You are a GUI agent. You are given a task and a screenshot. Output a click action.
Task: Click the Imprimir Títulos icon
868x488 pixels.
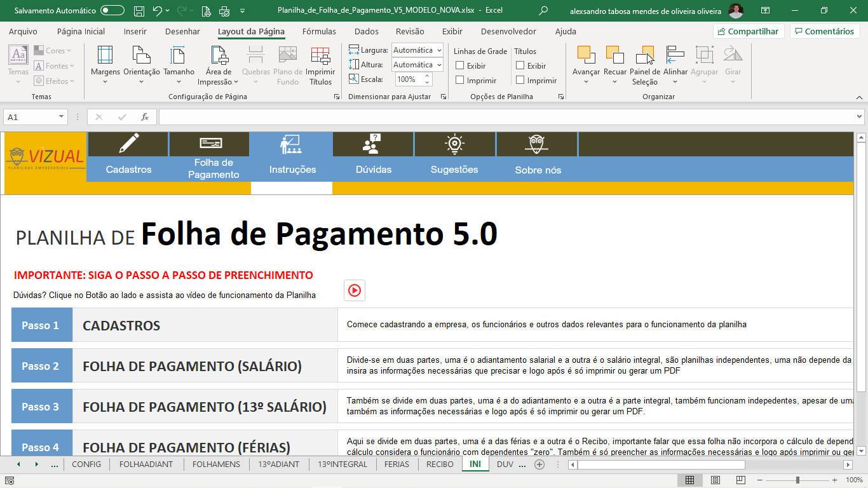(x=320, y=56)
